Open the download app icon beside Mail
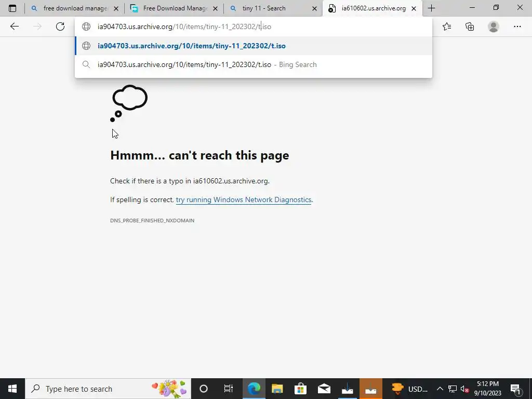Screen dimensions: 532x399 pos(348,389)
